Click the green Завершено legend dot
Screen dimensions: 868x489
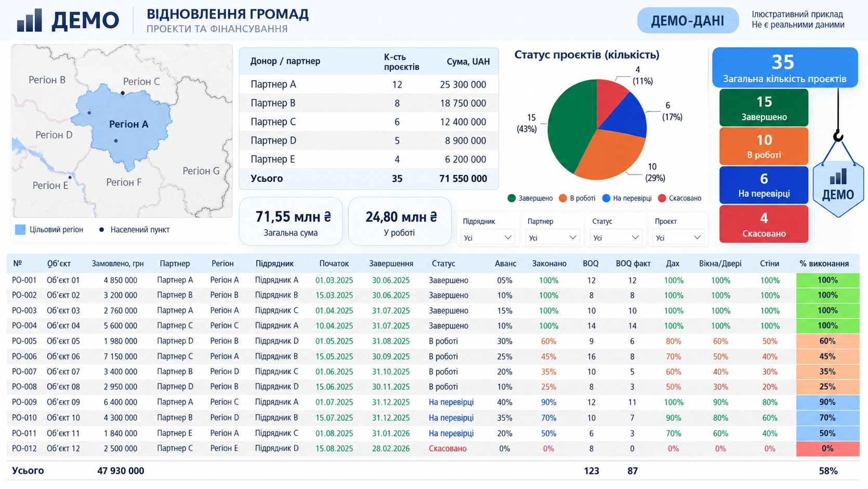click(511, 198)
